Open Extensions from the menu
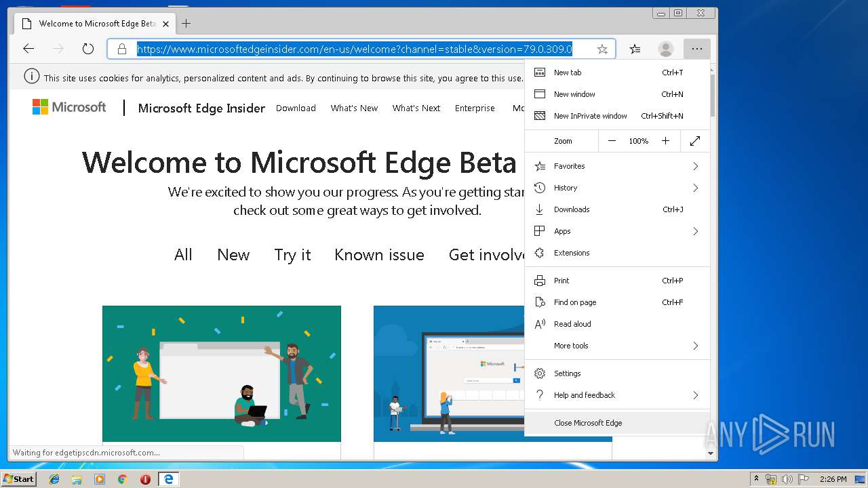 [617, 253]
